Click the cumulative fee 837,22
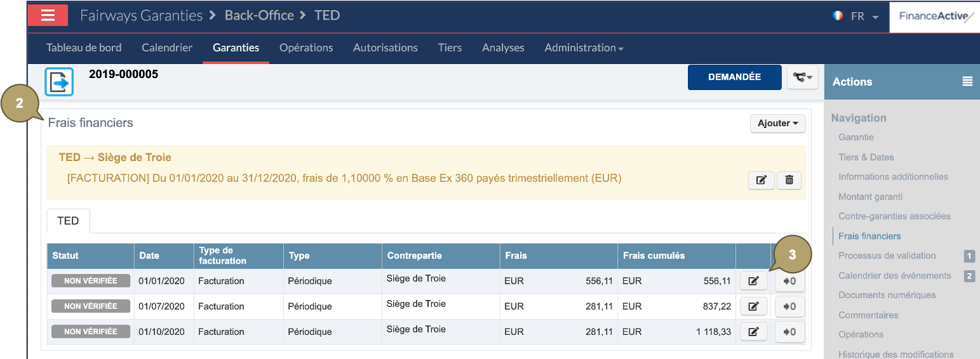This screenshot has width=980, height=359. (x=718, y=306)
